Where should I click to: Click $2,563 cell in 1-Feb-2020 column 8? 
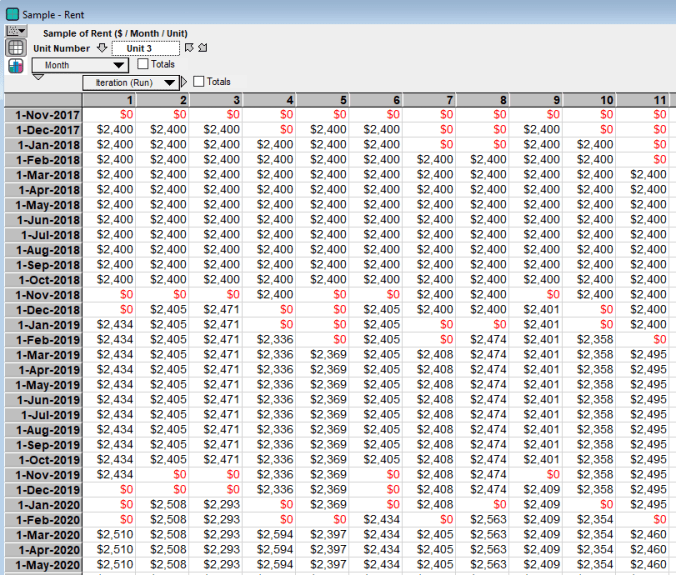point(483,519)
